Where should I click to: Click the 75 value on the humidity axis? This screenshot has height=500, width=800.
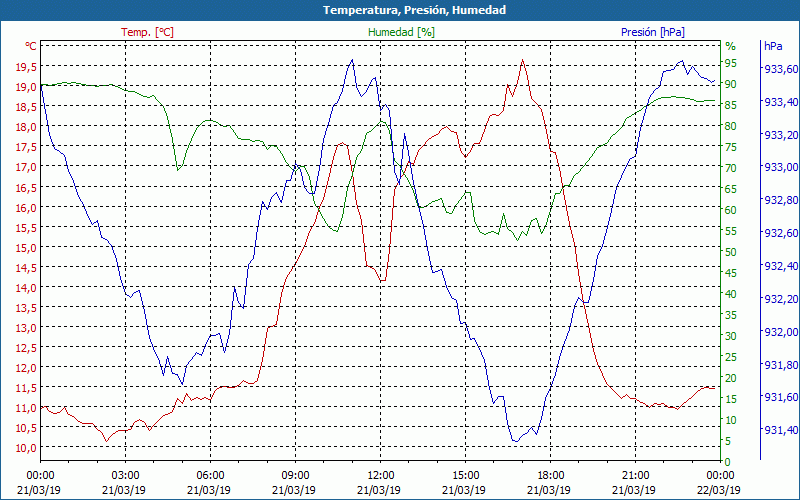(x=731, y=147)
